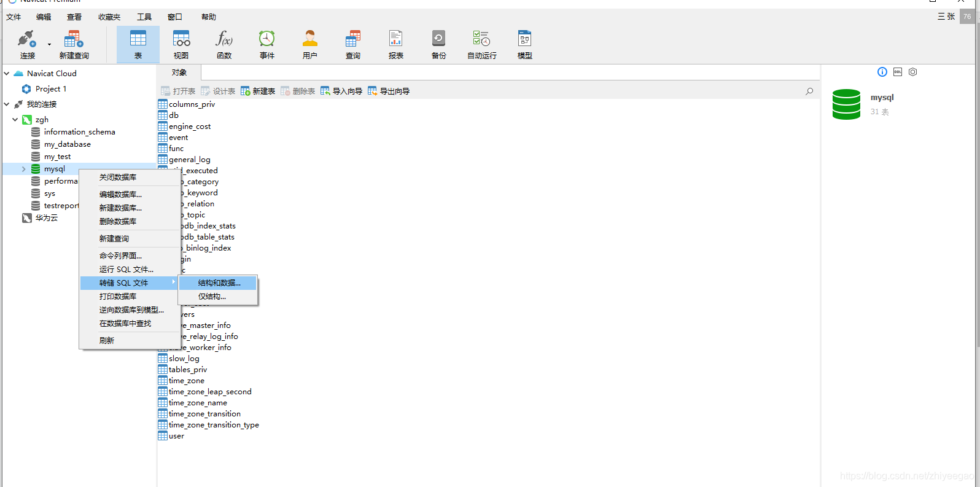
Task: Select 转储 SQL 文件 submenu entry
Action: 130,282
